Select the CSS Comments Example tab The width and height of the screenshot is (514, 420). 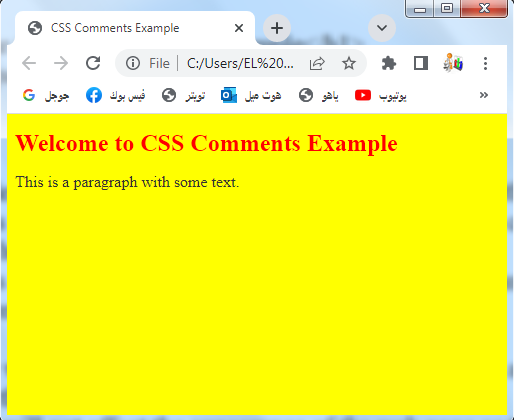point(135,28)
